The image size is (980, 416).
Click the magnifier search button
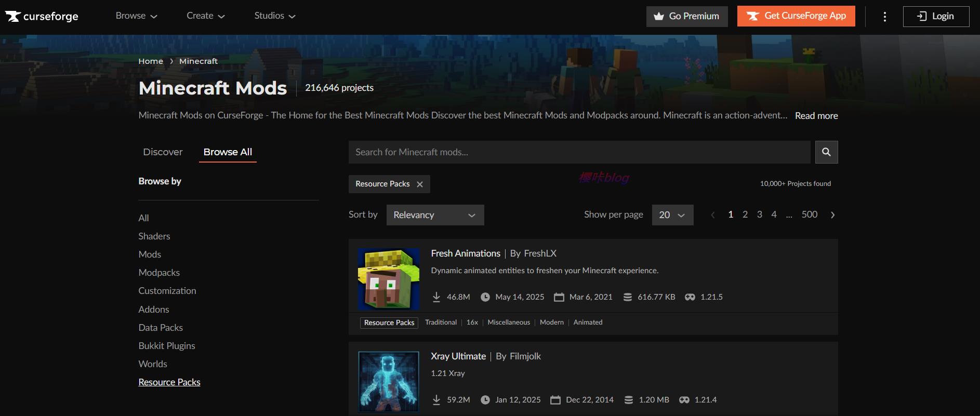tap(826, 152)
